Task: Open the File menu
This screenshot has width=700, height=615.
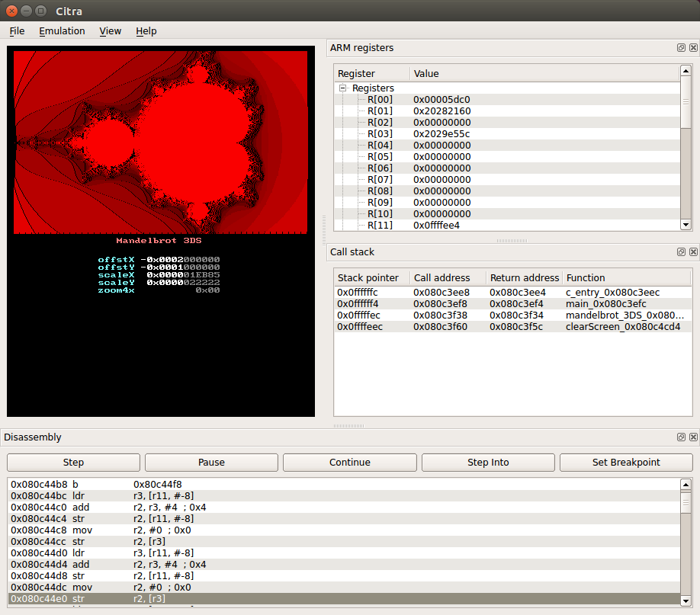Action: click(17, 31)
